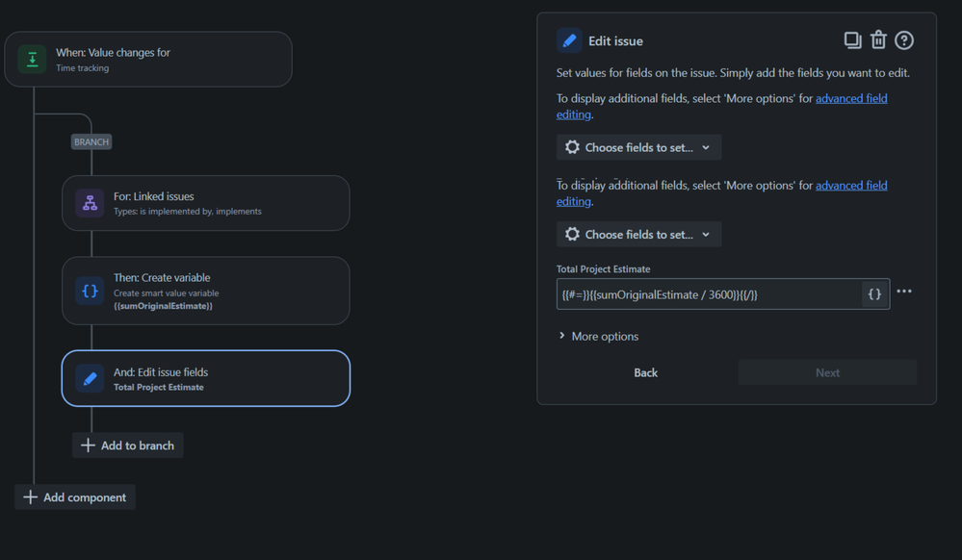Click Add to branch
The image size is (962, 560).
point(127,445)
